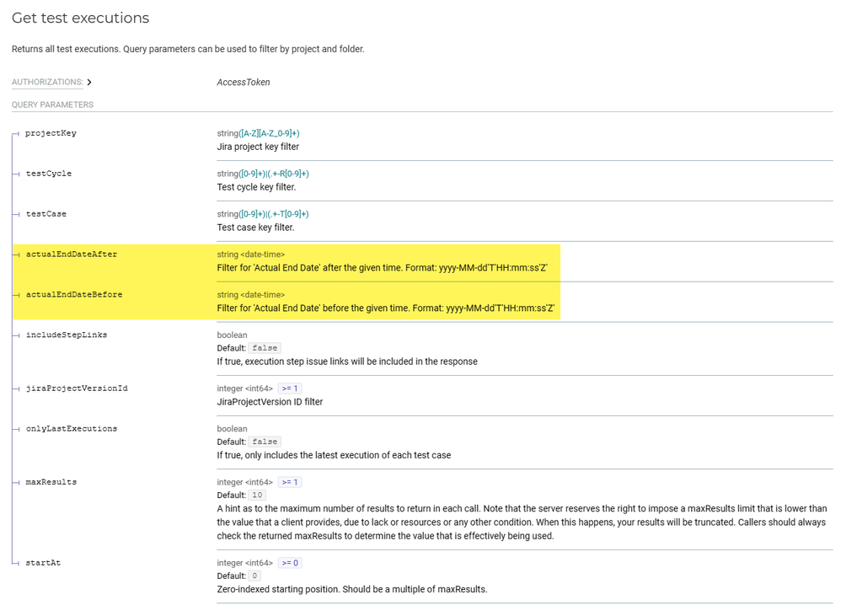The height and width of the screenshot is (616, 841).
Task: Click the highlighted actualEndDateAfter parameter
Action: point(71,254)
